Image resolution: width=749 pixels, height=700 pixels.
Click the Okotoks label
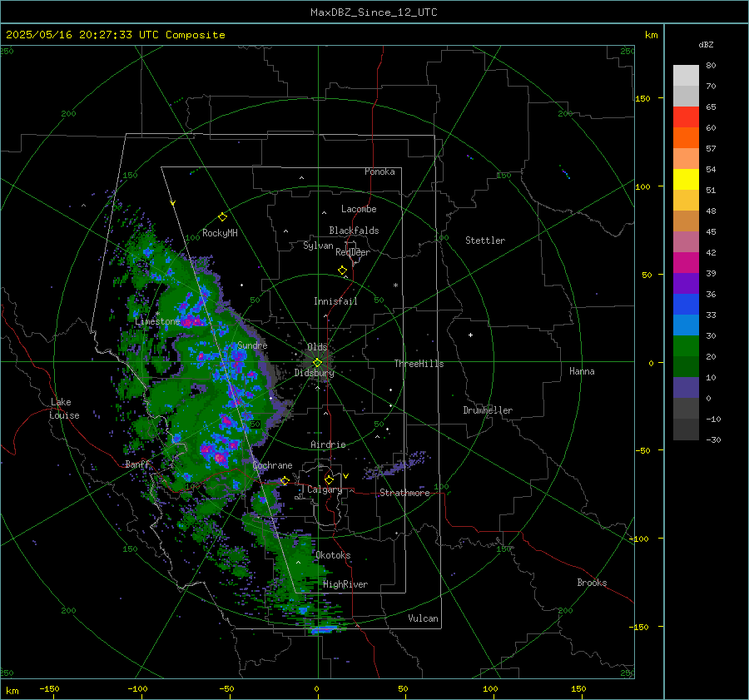(333, 555)
